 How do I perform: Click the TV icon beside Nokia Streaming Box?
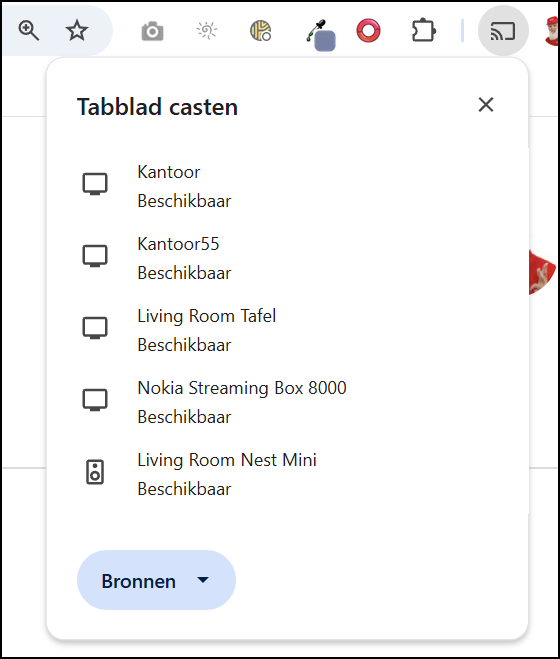pyautogui.click(x=95, y=400)
